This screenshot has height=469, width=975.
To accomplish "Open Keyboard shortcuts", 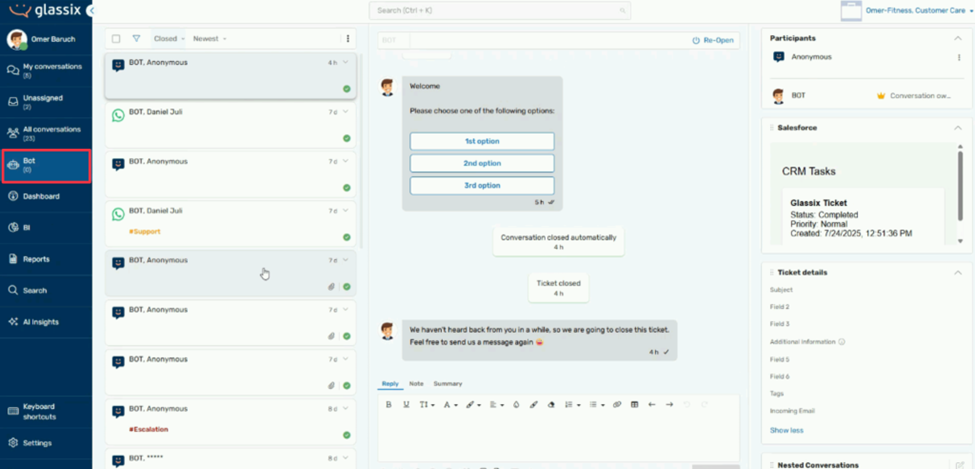I will (45, 411).
